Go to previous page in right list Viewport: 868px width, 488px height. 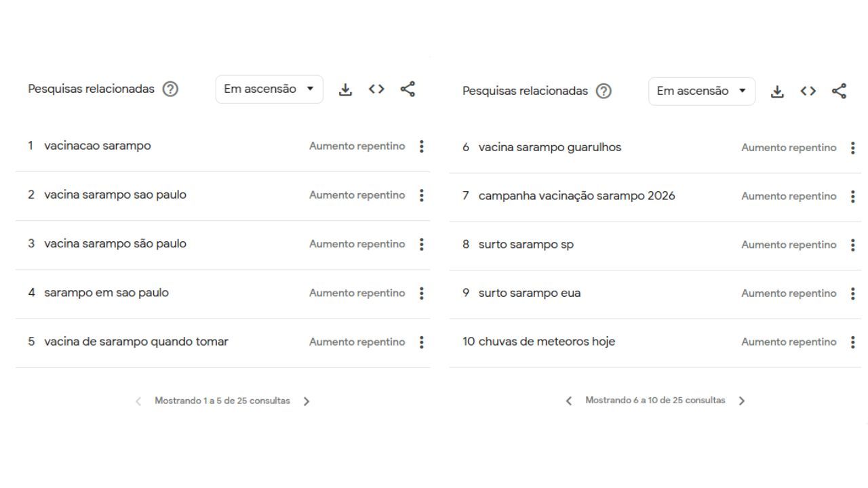coord(569,401)
